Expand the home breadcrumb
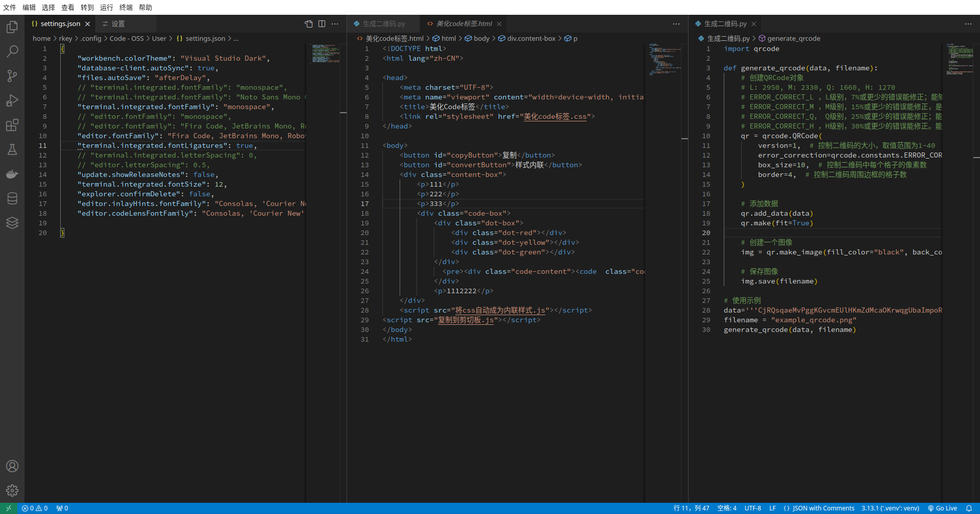This screenshot has height=514, width=980. click(x=41, y=39)
